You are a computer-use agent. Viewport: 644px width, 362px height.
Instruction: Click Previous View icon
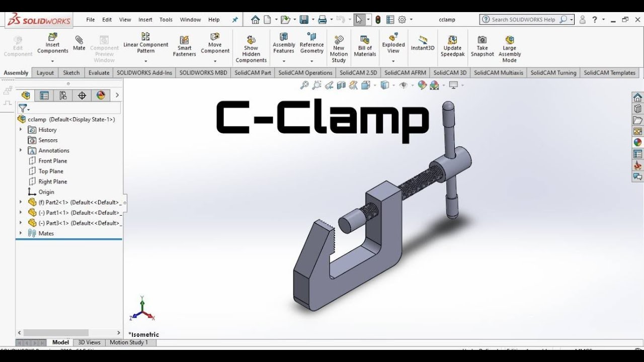click(329, 85)
